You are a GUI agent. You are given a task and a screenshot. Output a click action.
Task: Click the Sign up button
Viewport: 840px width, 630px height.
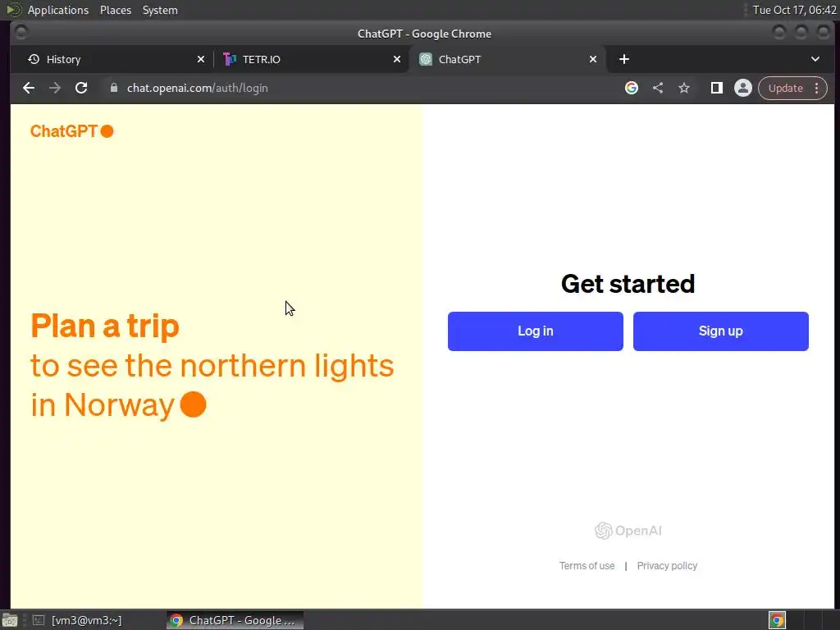[720, 331]
